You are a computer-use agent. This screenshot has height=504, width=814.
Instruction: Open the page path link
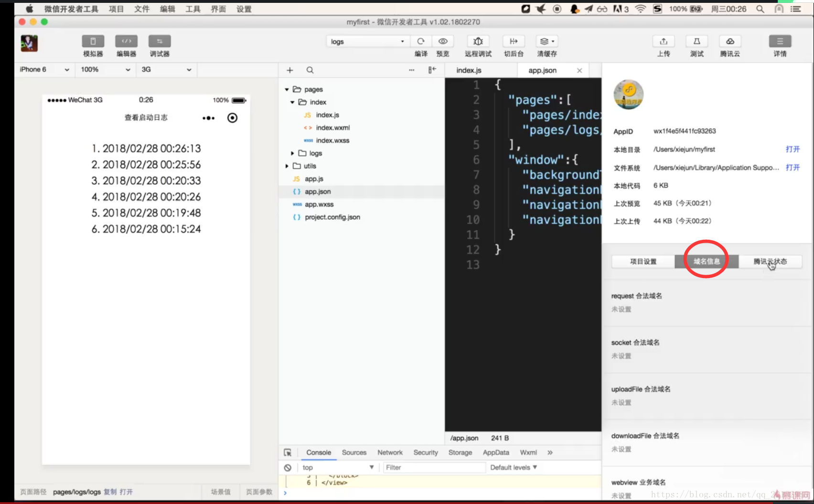coord(126,492)
